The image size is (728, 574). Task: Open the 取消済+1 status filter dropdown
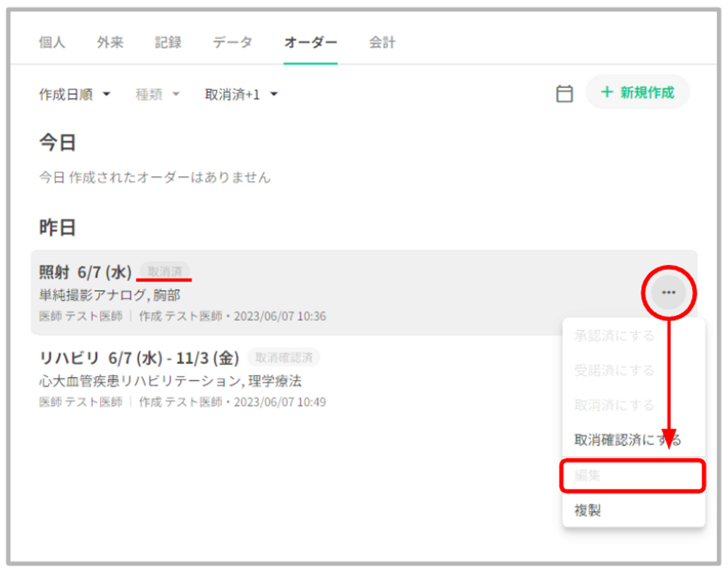[x=241, y=95]
